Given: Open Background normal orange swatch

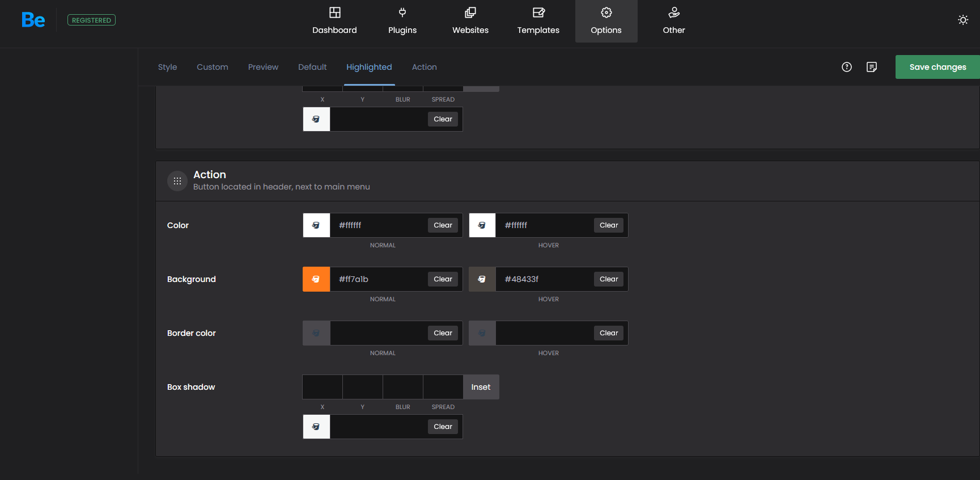Looking at the screenshot, I should tap(316, 279).
